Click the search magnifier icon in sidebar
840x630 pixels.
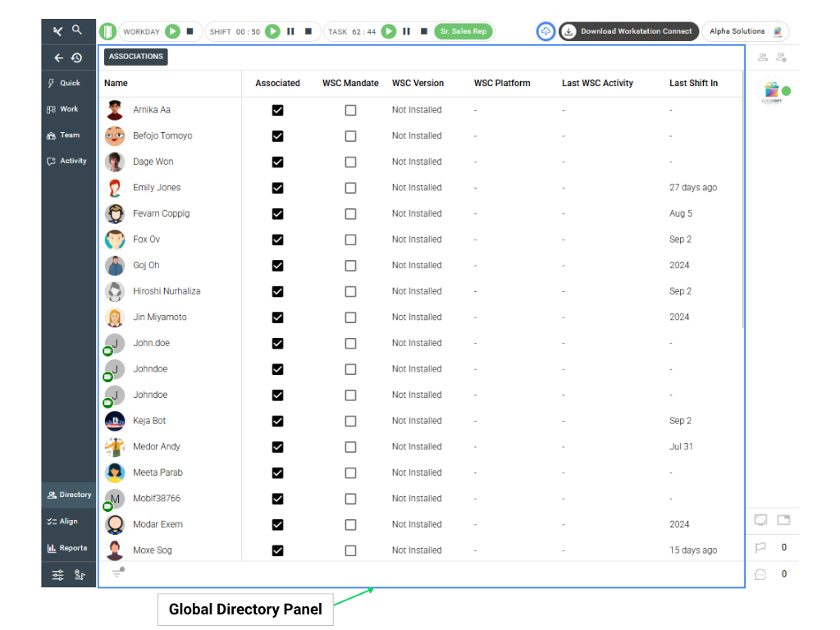(x=77, y=30)
